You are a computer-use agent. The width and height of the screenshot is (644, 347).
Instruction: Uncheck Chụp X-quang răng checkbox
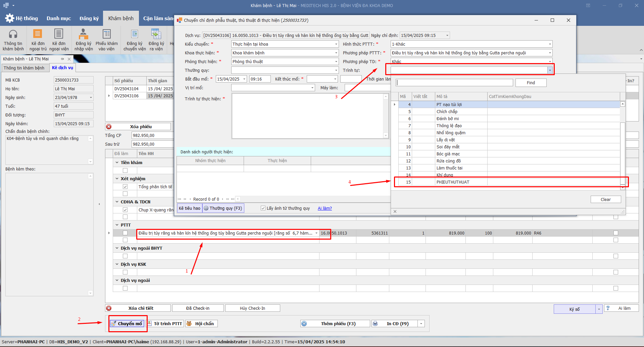click(x=125, y=210)
